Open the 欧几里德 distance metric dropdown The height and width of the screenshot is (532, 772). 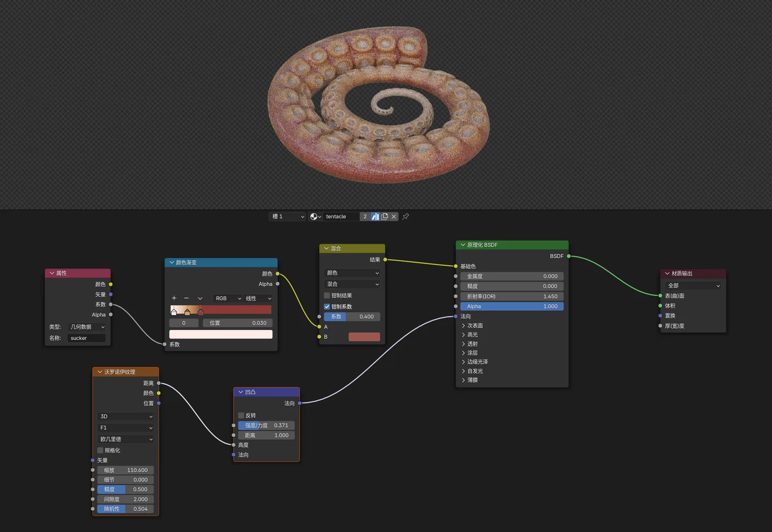tap(126, 439)
